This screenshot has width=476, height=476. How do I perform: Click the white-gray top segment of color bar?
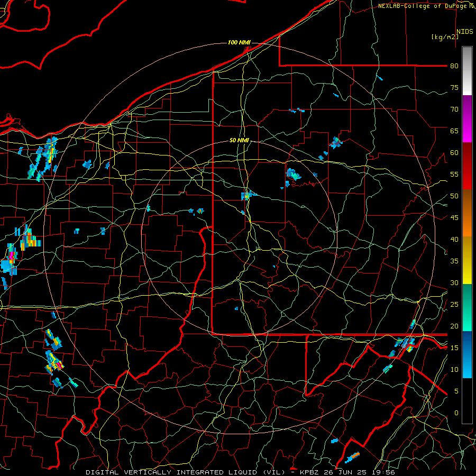coord(467,71)
